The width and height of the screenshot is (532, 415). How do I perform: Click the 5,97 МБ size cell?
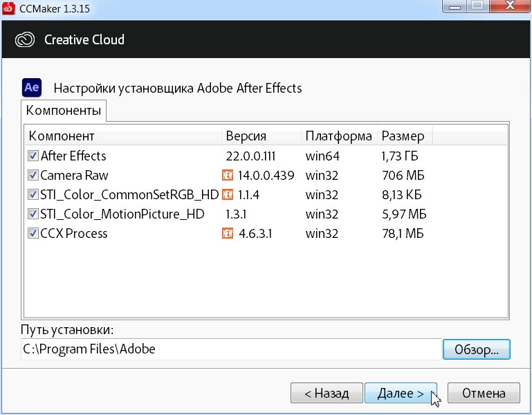click(x=404, y=214)
